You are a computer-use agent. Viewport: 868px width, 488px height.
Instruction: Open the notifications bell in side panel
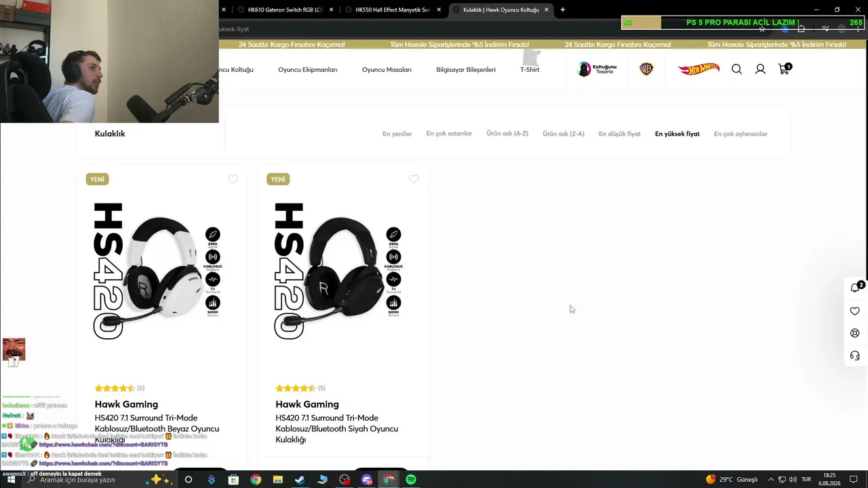coord(855,288)
